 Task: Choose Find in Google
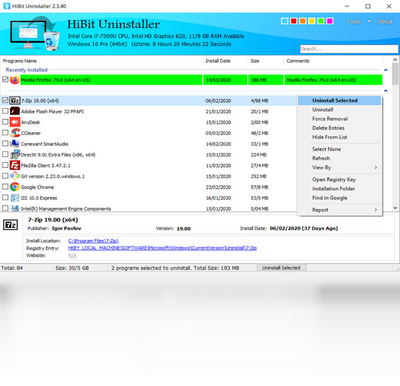pos(339,198)
